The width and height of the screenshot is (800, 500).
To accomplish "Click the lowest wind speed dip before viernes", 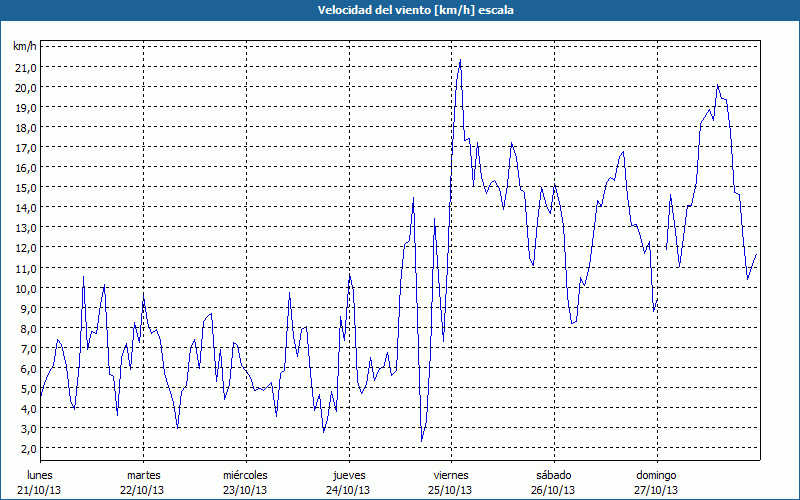I will pos(422,440).
